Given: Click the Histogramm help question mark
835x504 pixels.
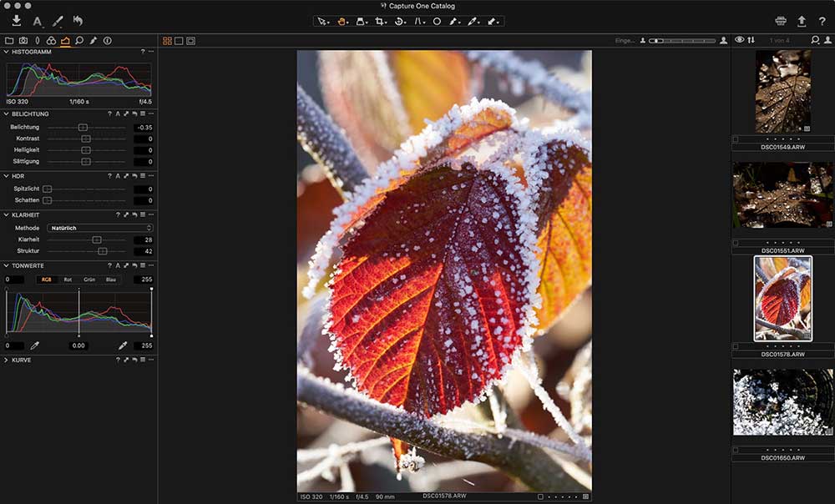Looking at the screenshot, I should (x=142, y=52).
